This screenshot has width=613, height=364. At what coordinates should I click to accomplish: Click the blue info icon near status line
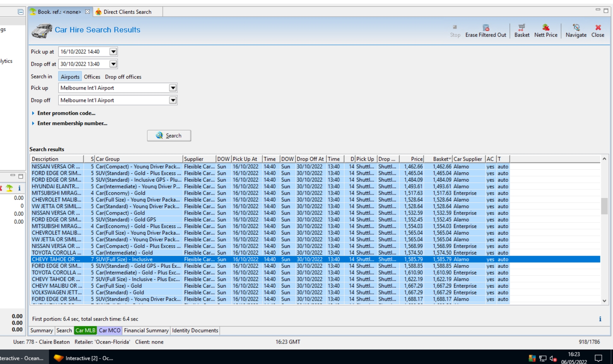pos(600,319)
